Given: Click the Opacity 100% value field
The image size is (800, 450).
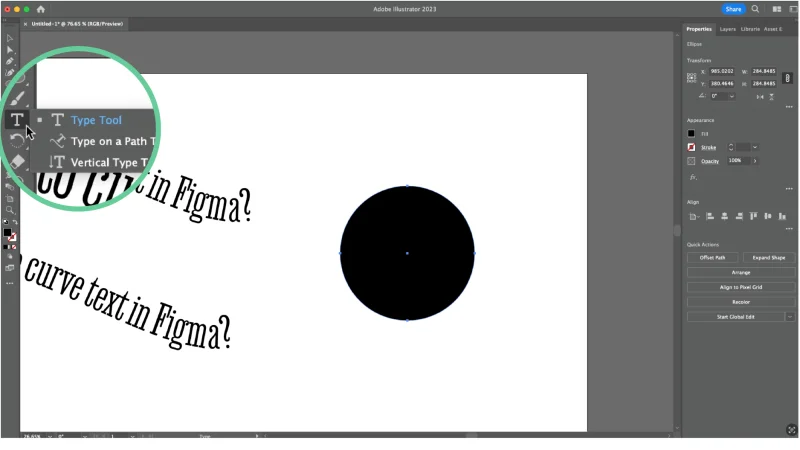Looking at the screenshot, I should [x=738, y=161].
